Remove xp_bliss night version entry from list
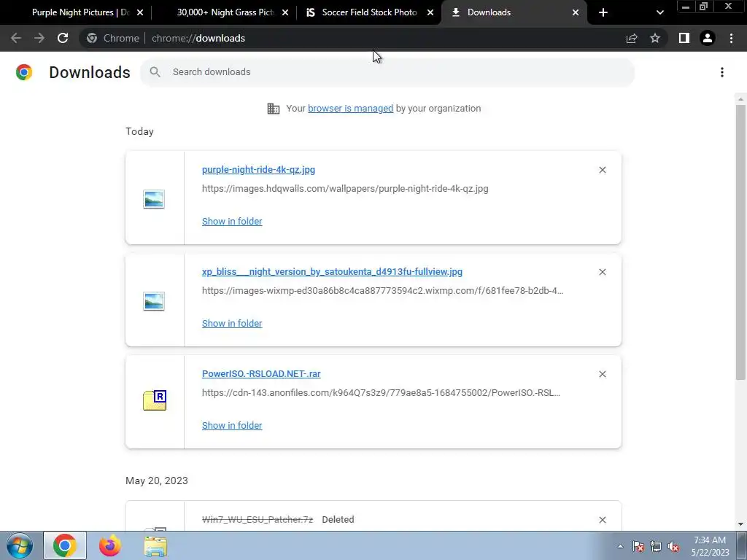 (x=602, y=272)
